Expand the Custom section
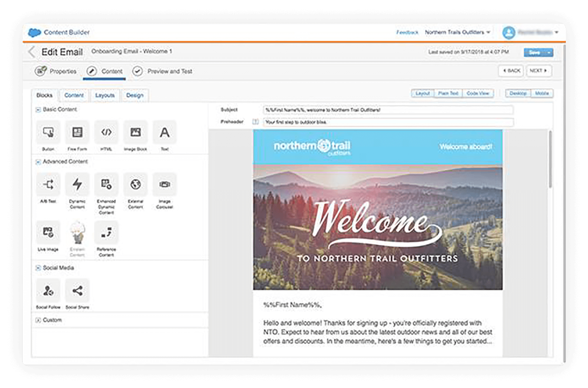The width and height of the screenshot is (588, 388). (38, 320)
